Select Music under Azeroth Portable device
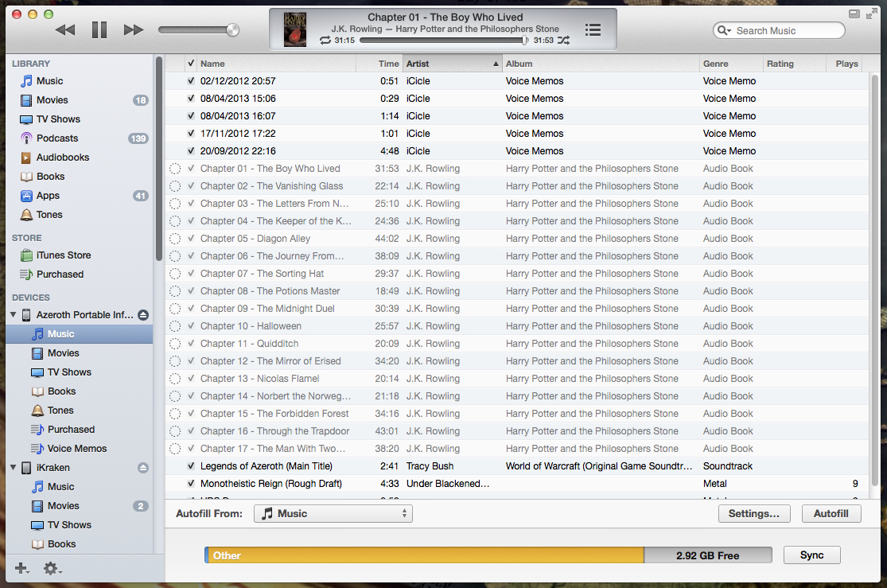 (x=80, y=334)
